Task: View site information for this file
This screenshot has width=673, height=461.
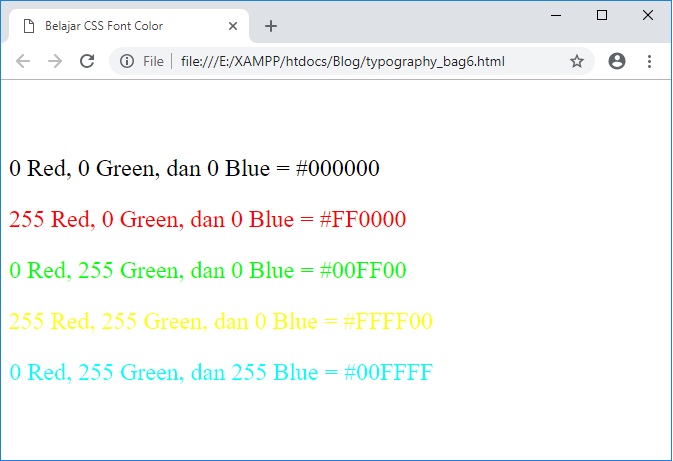Action: pyautogui.click(x=127, y=61)
